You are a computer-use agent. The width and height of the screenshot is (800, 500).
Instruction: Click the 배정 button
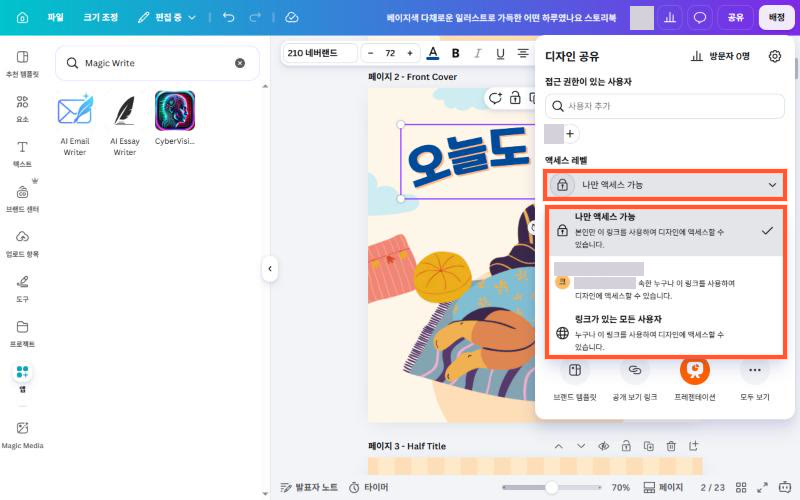[777, 18]
